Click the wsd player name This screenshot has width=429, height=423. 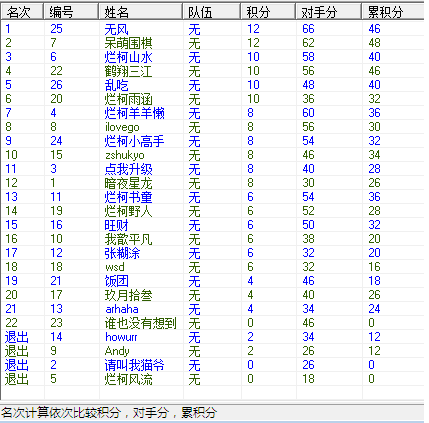click(x=115, y=267)
